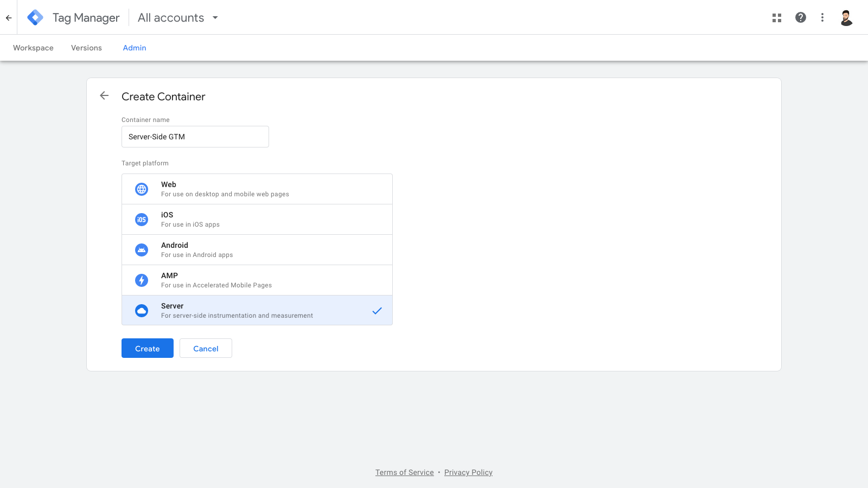Image resolution: width=868 pixels, height=488 pixels.
Task: Select Web as target platform
Action: pos(257,189)
